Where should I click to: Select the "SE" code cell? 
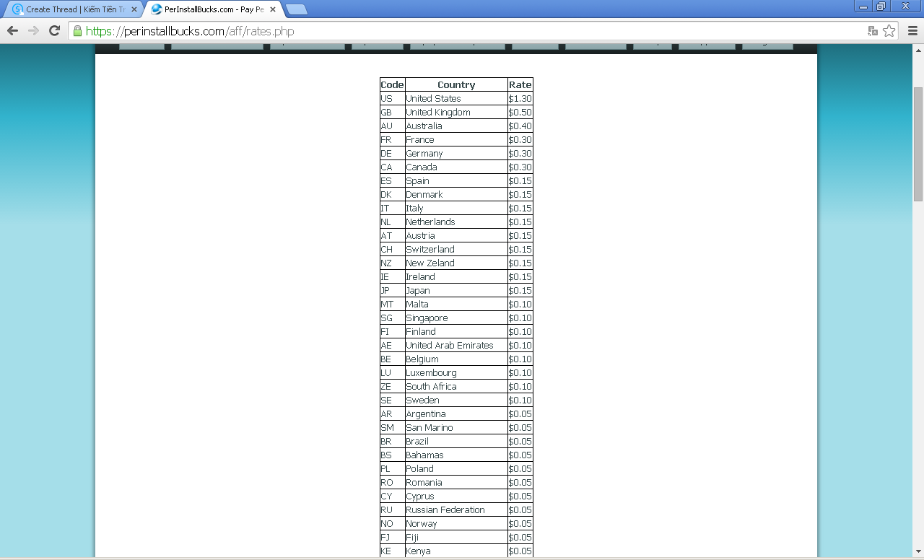392,400
